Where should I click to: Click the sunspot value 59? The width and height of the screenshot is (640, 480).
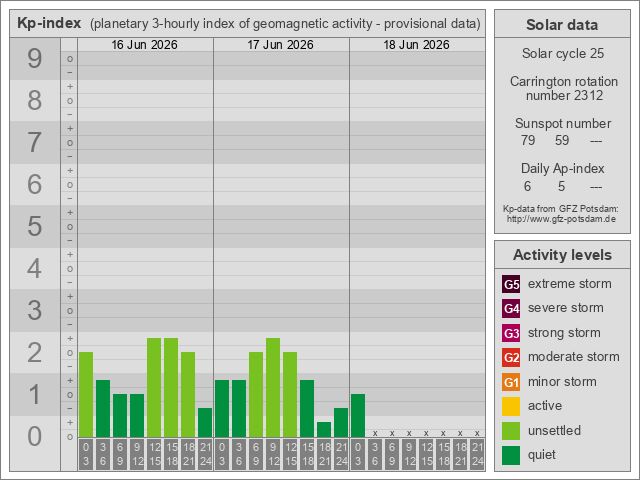coord(562,140)
